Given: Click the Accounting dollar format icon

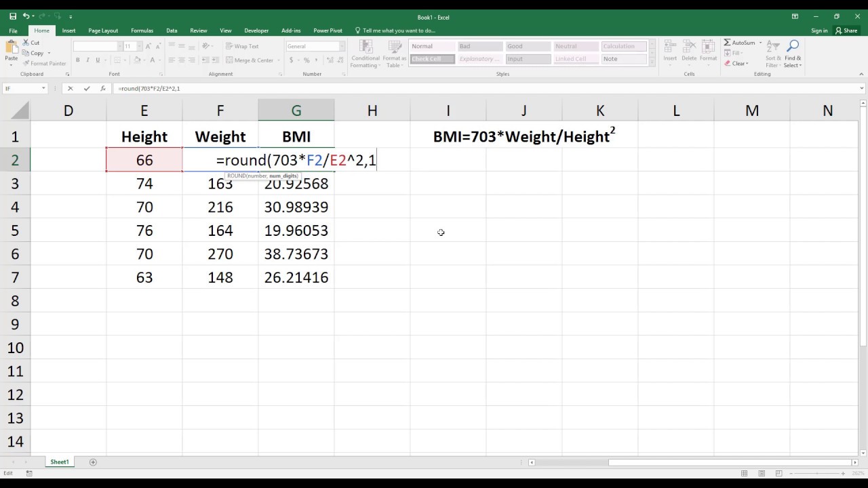Looking at the screenshot, I should click(x=292, y=60).
